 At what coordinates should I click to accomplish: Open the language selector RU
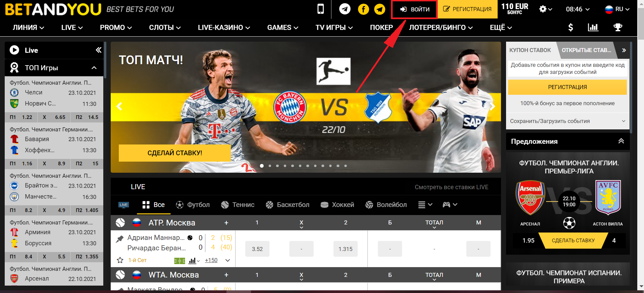coord(617,9)
